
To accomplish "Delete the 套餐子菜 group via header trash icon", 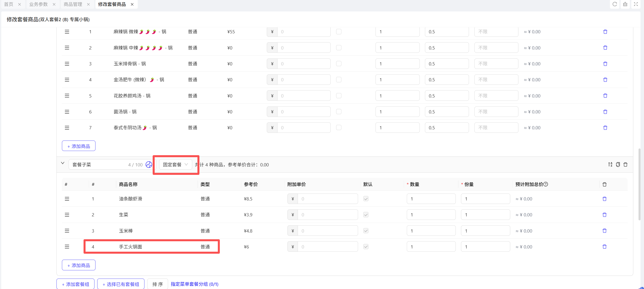I will click(x=625, y=164).
